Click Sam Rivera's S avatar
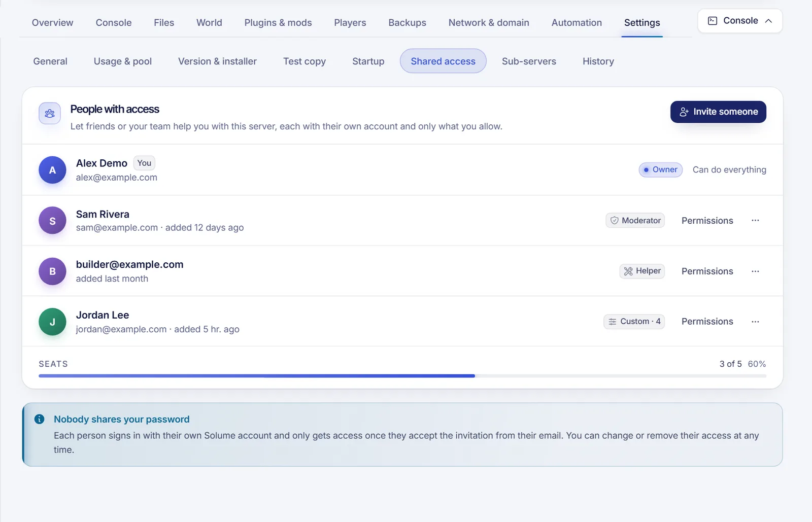The height and width of the screenshot is (522, 812). click(x=52, y=221)
